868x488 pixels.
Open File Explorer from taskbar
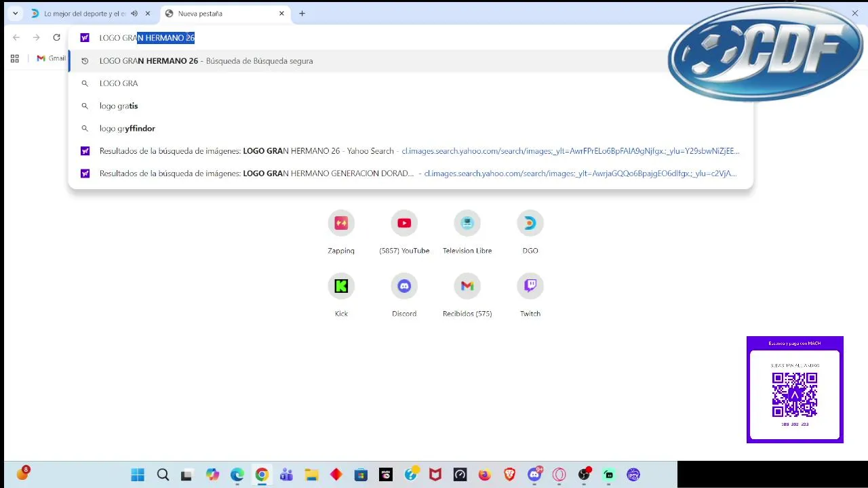point(311,474)
